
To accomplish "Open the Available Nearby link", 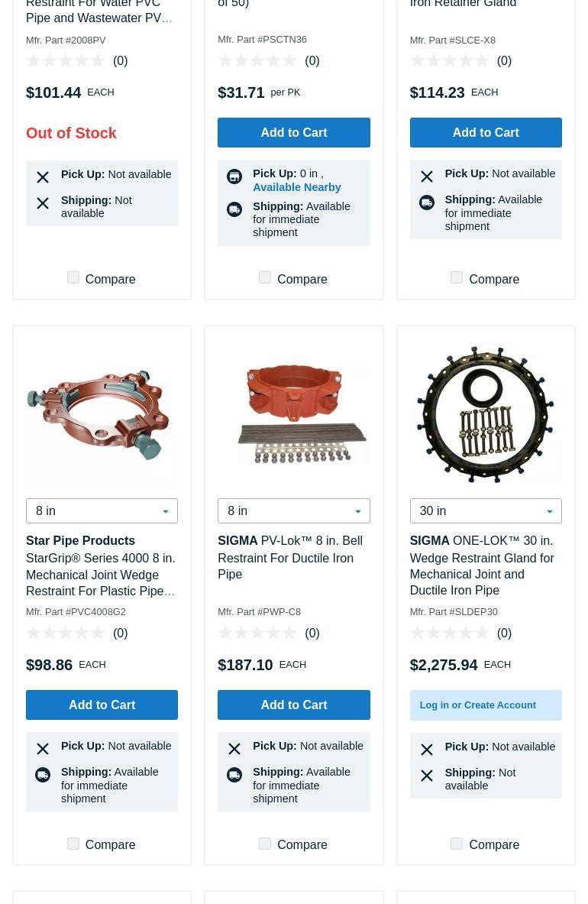I will [296, 187].
